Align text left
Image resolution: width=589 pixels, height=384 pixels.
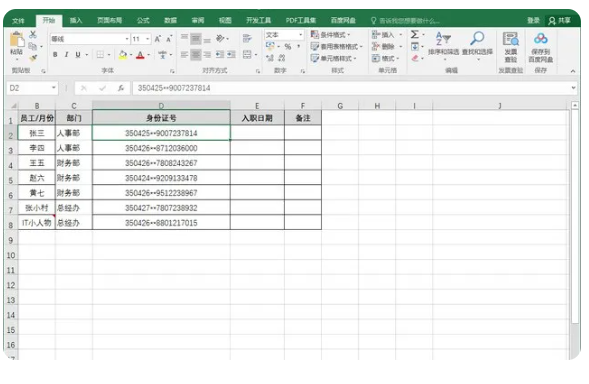click(x=184, y=55)
